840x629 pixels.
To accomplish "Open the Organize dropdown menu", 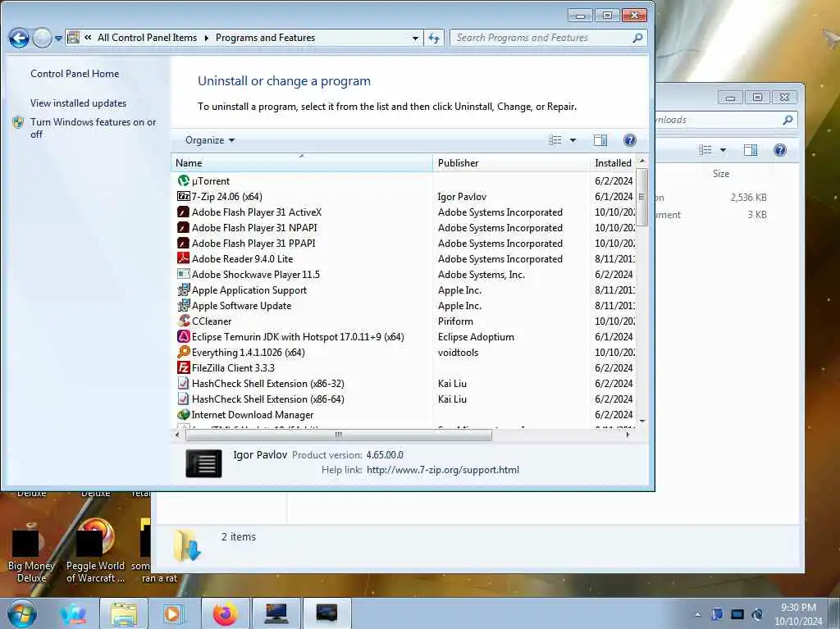I will click(210, 140).
